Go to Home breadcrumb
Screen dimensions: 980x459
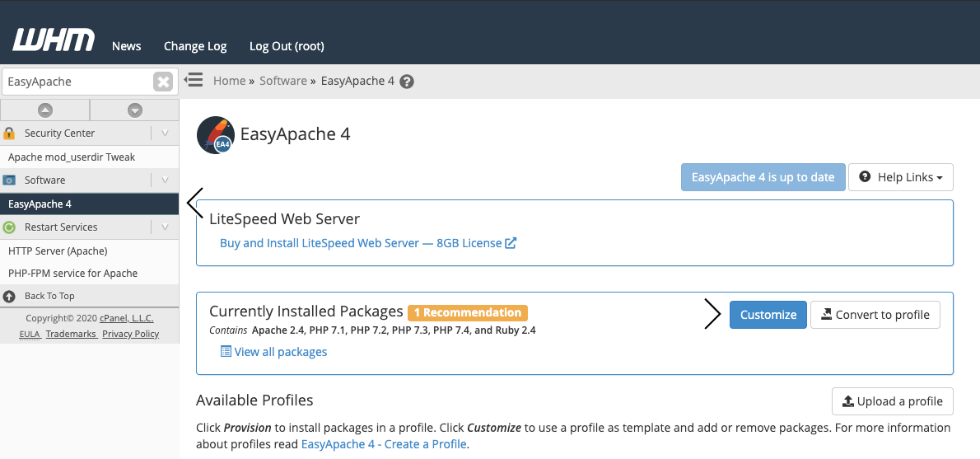(230, 81)
